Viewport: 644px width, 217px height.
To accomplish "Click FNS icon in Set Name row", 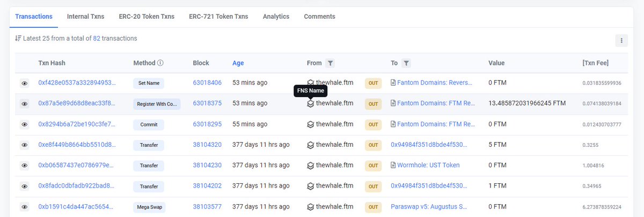I will (310, 83).
